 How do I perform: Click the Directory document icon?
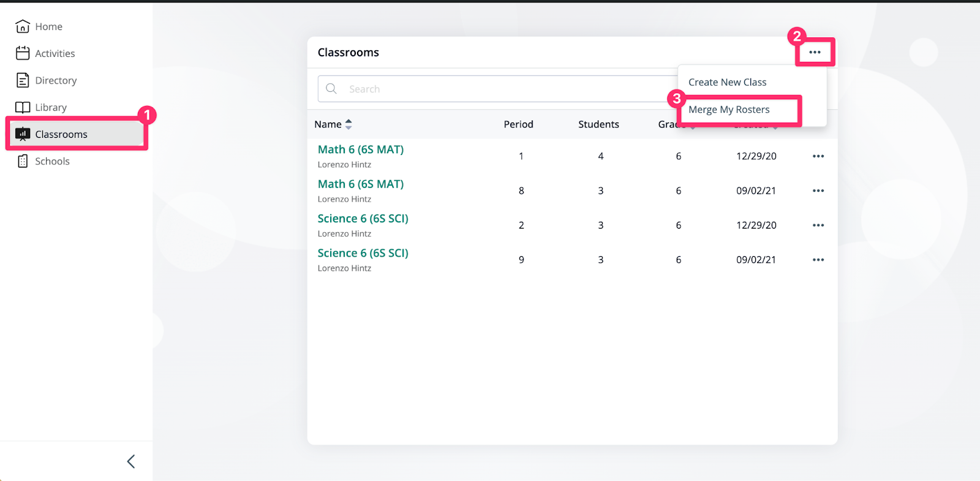coord(23,80)
